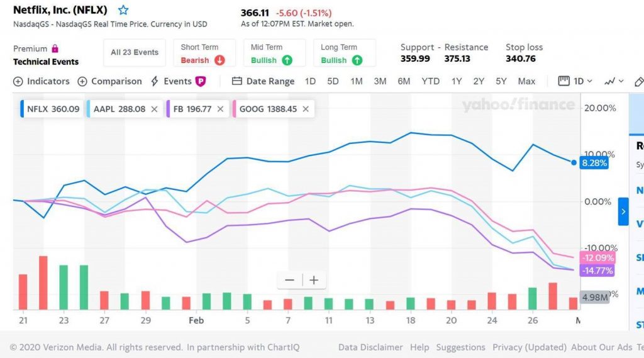The width and height of the screenshot is (644, 358).
Task: Select the 3M range
Action: coord(380,81)
